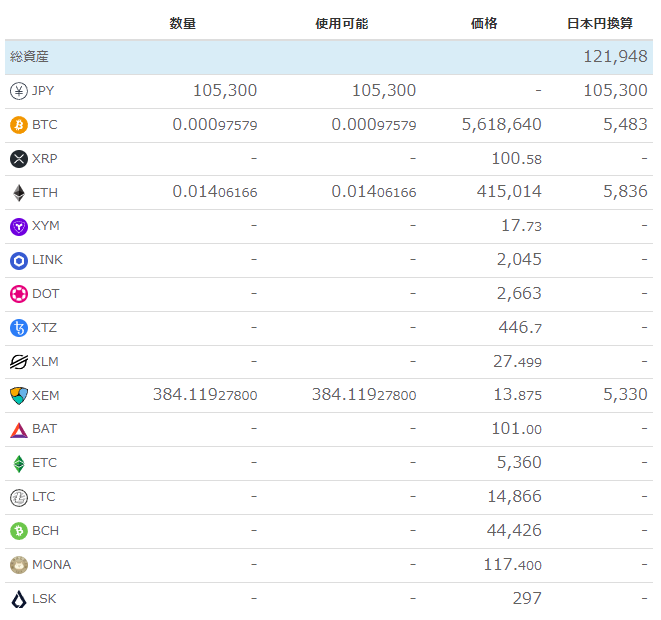Click XYM price 17.73
The height and width of the screenshot is (620, 661).
click(521, 226)
